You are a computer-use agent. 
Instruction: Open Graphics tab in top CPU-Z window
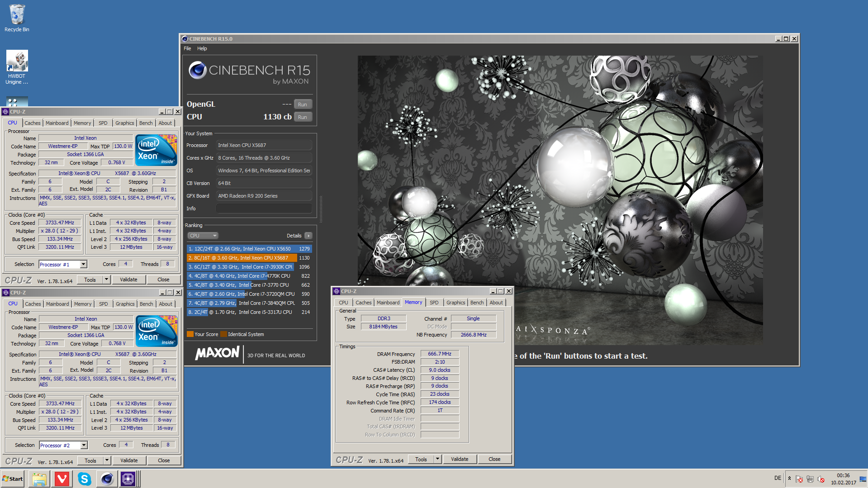tap(125, 123)
